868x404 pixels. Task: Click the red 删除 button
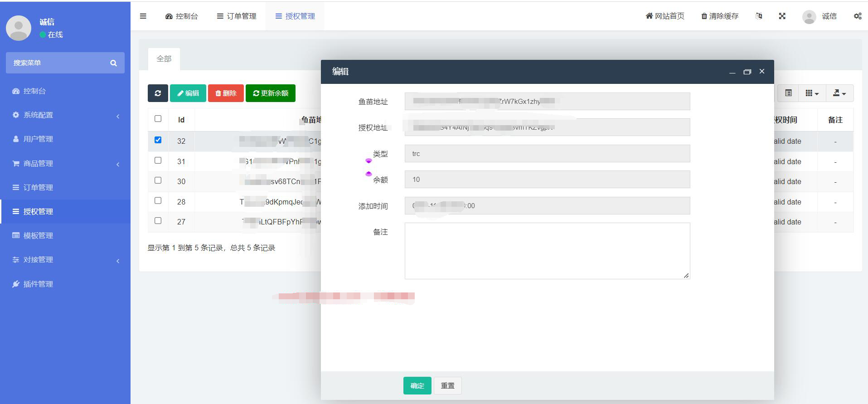[226, 93]
